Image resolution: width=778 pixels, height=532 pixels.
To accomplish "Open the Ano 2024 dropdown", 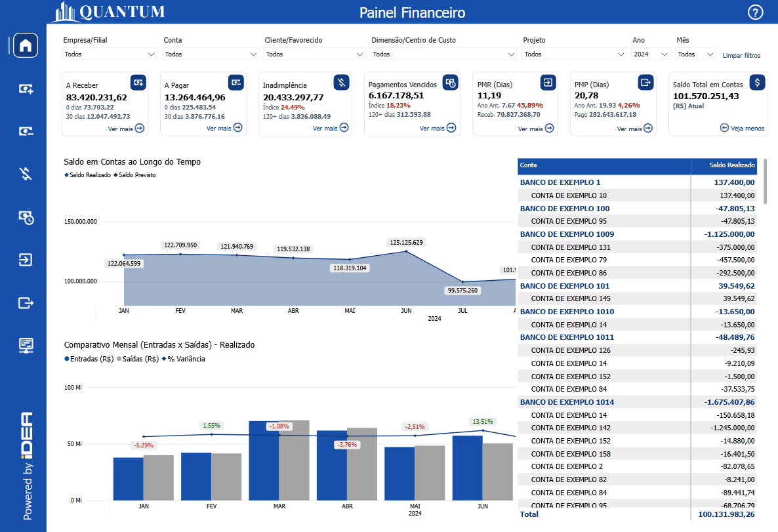I will 651,54.
